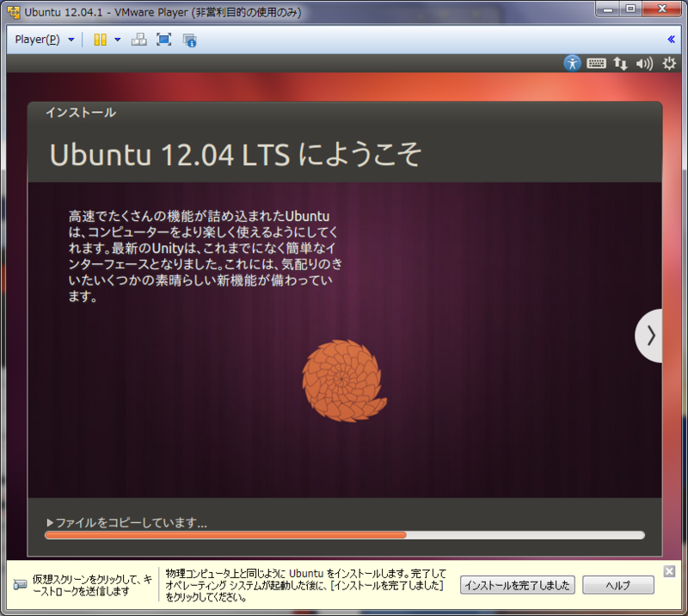
Task: Open the keyboard layout indicator
Action: (596, 63)
